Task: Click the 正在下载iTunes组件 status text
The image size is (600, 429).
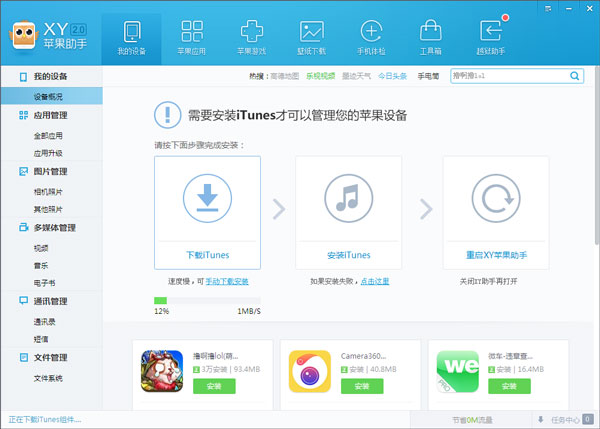Action: (45, 420)
